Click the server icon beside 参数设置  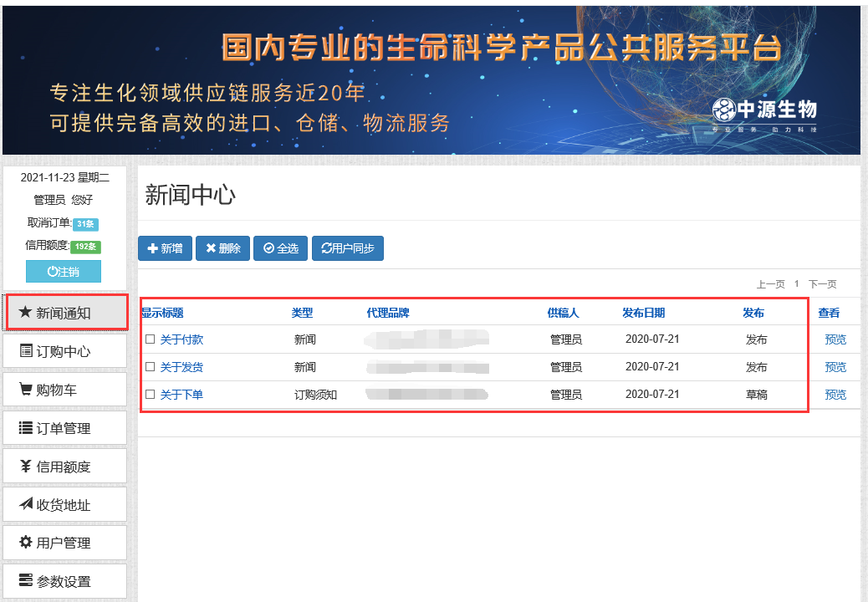click(25, 580)
